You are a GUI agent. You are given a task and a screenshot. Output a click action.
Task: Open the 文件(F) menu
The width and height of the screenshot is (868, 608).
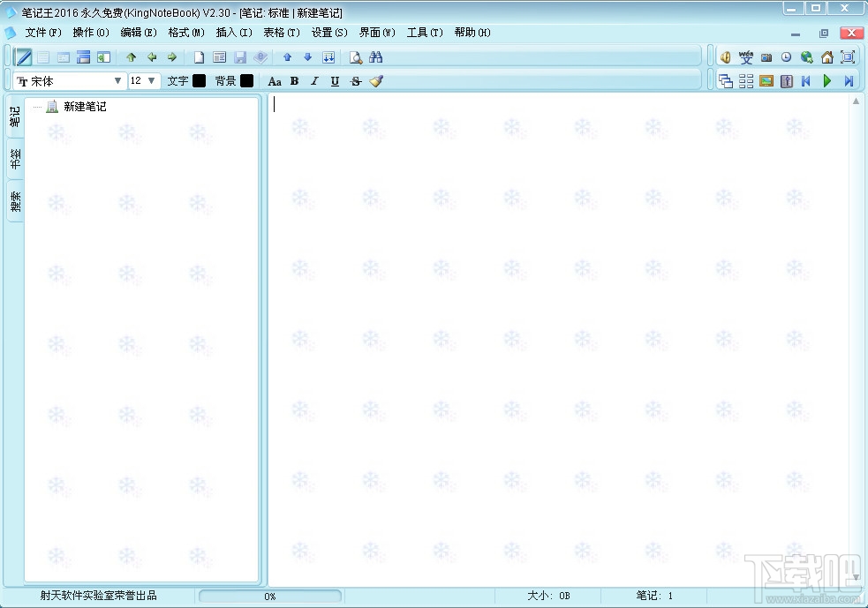pos(43,33)
